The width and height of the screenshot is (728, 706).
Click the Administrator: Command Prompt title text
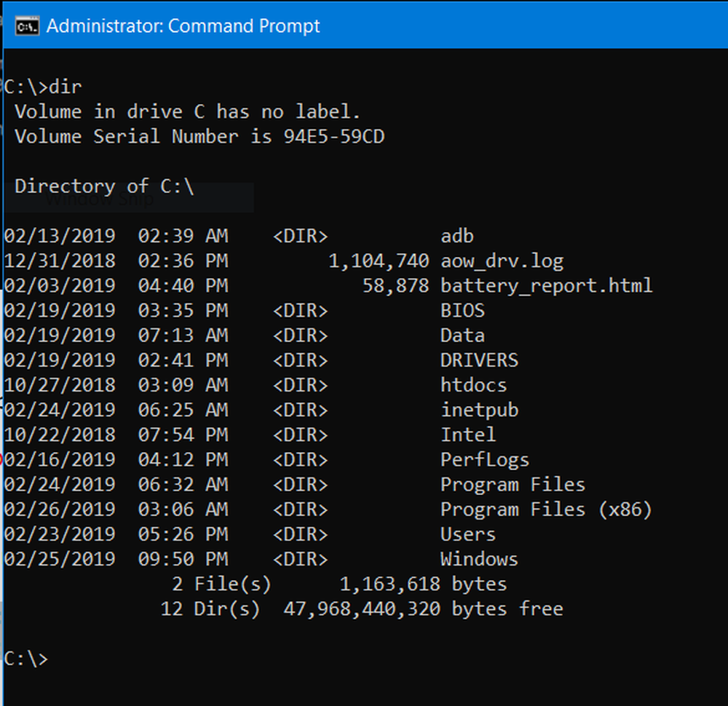pos(183,26)
